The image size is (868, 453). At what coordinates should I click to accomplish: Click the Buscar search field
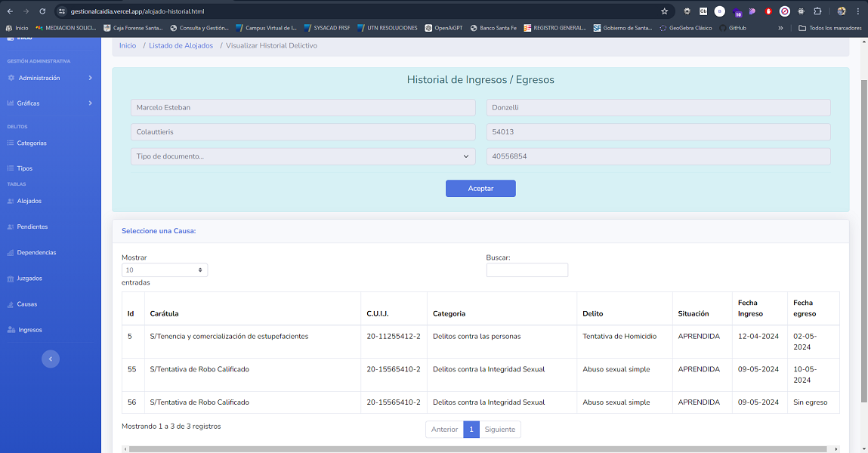pyautogui.click(x=527, y=270)
